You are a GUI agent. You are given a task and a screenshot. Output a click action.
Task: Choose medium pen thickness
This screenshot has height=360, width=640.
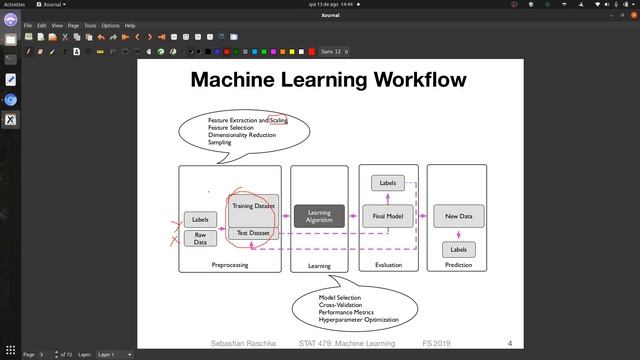191,52
